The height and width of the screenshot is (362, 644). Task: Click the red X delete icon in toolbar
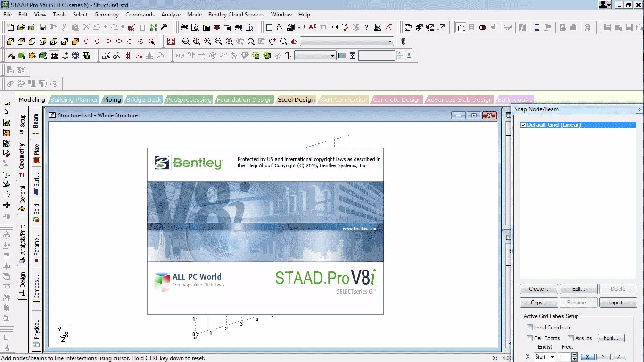point(86,27)
